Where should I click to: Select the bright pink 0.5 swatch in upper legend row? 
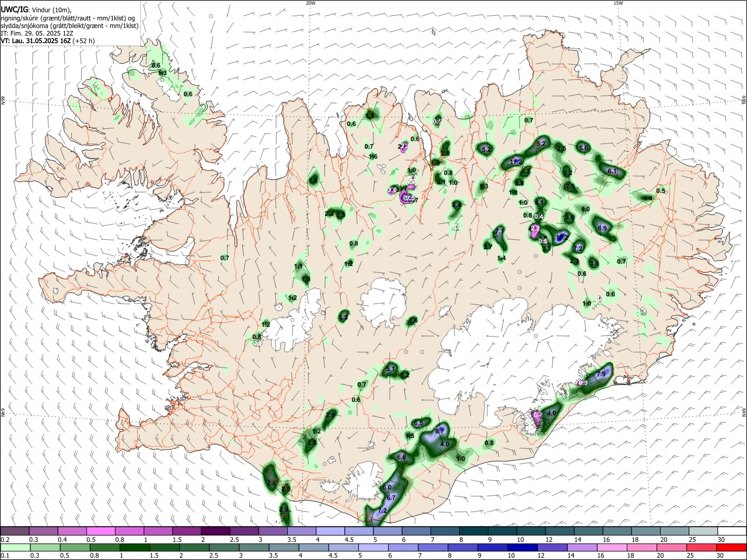pos(100,531)
